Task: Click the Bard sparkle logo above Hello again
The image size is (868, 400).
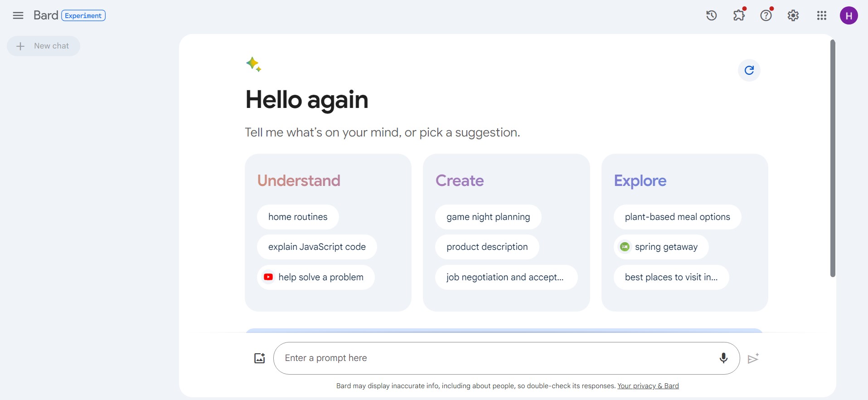Action: click(254, 64)
